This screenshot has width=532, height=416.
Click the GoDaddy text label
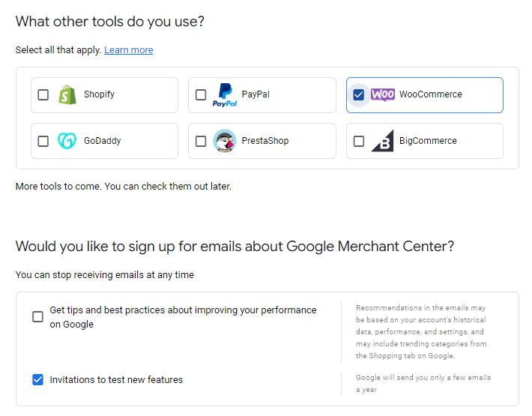[102, 140]
